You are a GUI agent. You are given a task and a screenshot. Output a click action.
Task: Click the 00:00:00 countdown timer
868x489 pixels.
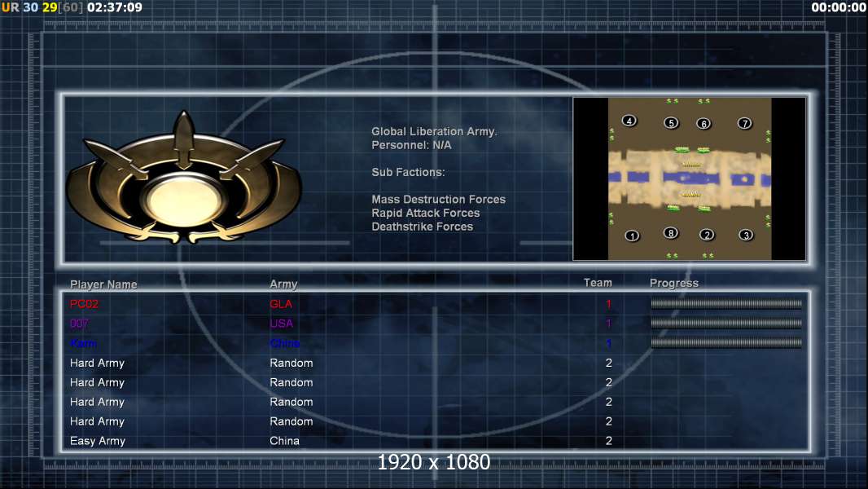pos(838,8)
